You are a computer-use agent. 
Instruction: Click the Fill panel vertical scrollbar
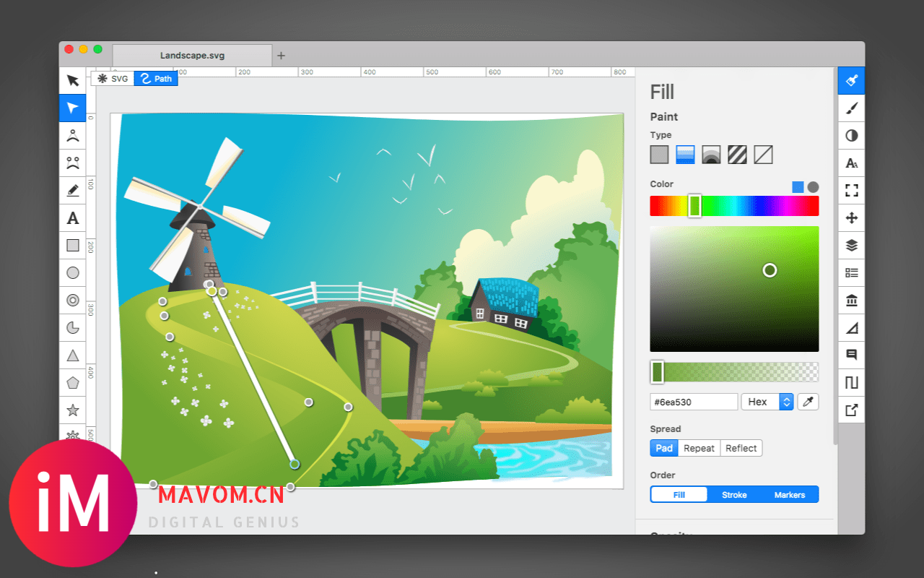coord(835,256)
